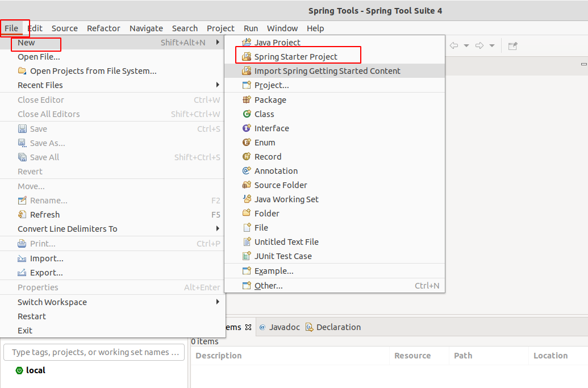Open the Navigate menu
The height and width of the screenshot is (388, 588).
click(x=146, y=28)
